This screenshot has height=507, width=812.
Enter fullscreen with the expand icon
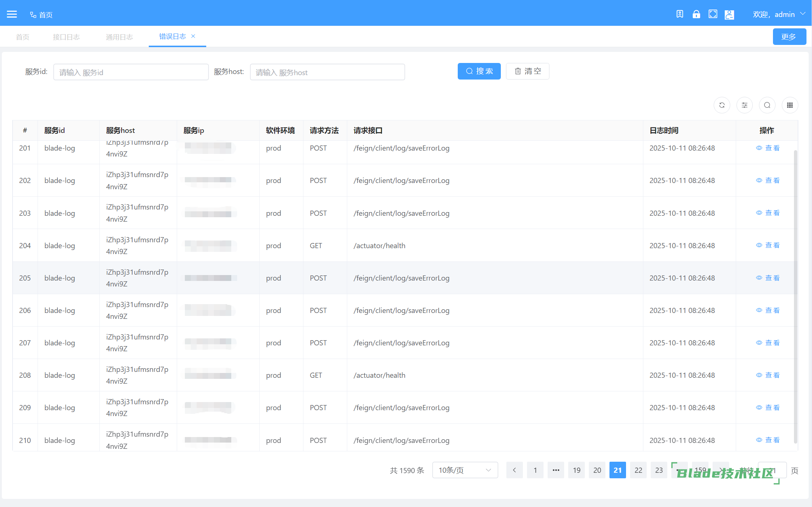(x=713, y=14)
